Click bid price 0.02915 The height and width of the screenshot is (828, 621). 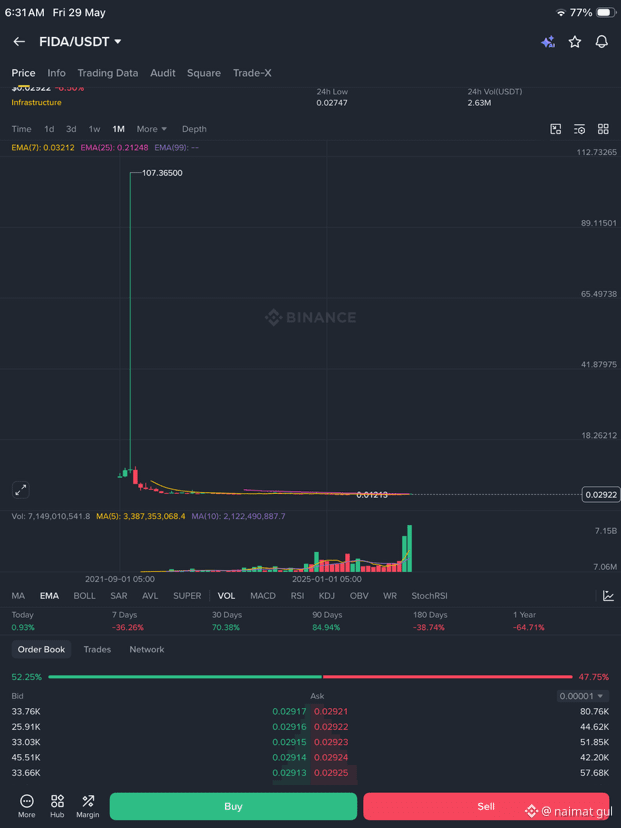tap(289, 742)
